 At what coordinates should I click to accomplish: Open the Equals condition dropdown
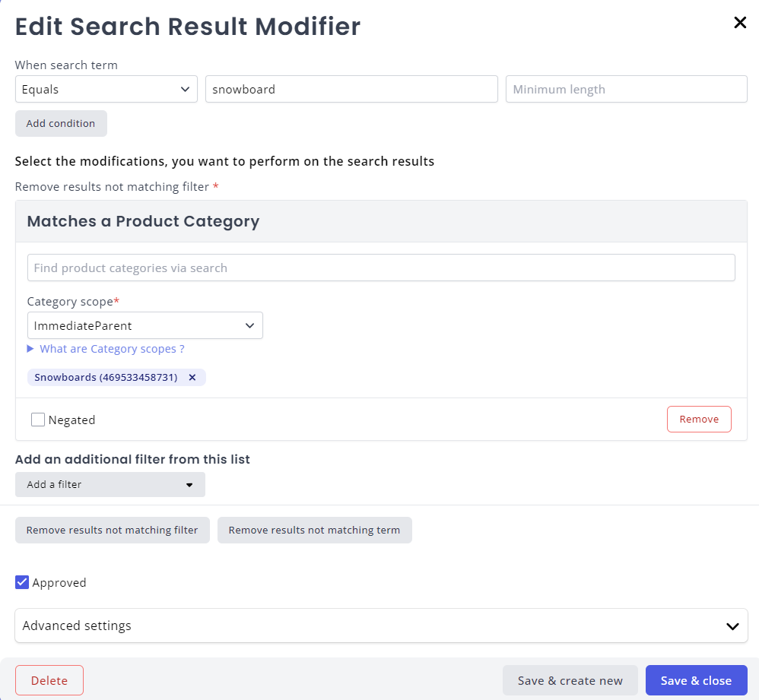106,89
